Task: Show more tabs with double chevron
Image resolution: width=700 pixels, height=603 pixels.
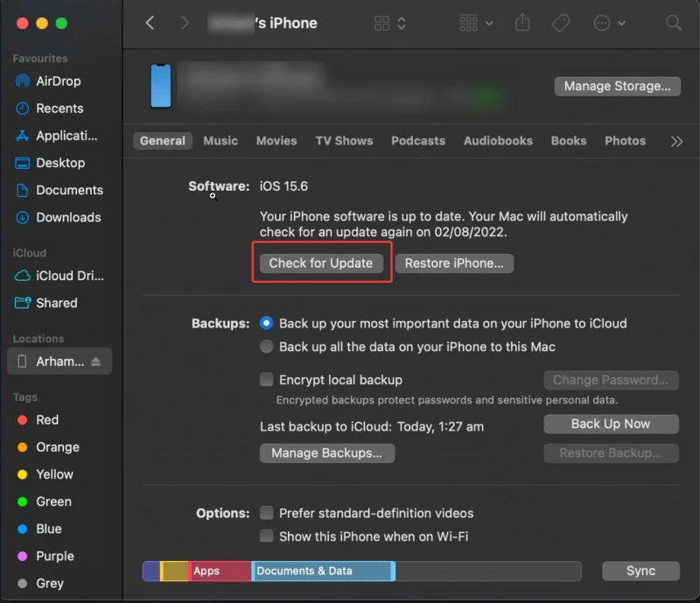Action: (676, 141)
